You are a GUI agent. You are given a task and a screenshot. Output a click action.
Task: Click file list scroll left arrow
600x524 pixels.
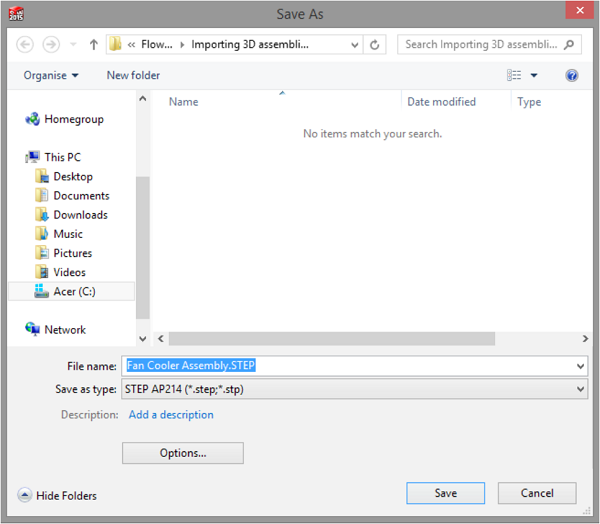click(x=161, y=339)
